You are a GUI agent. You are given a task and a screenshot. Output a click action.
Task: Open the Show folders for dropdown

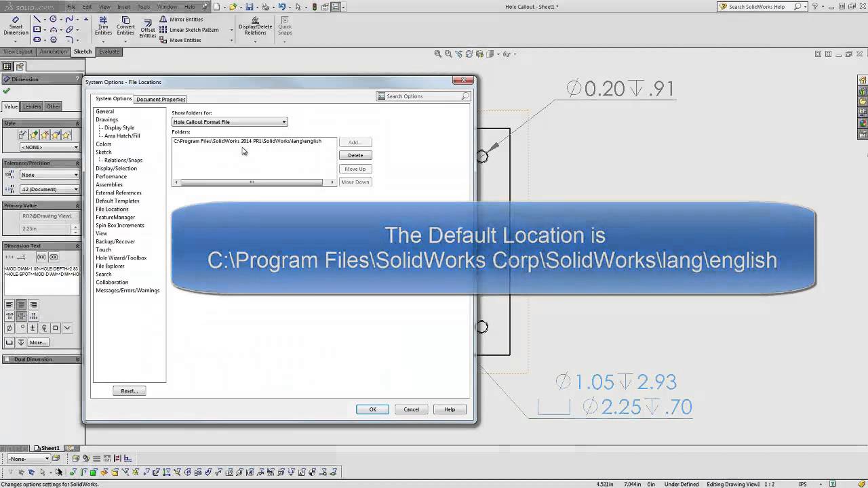tap(230, 122)
